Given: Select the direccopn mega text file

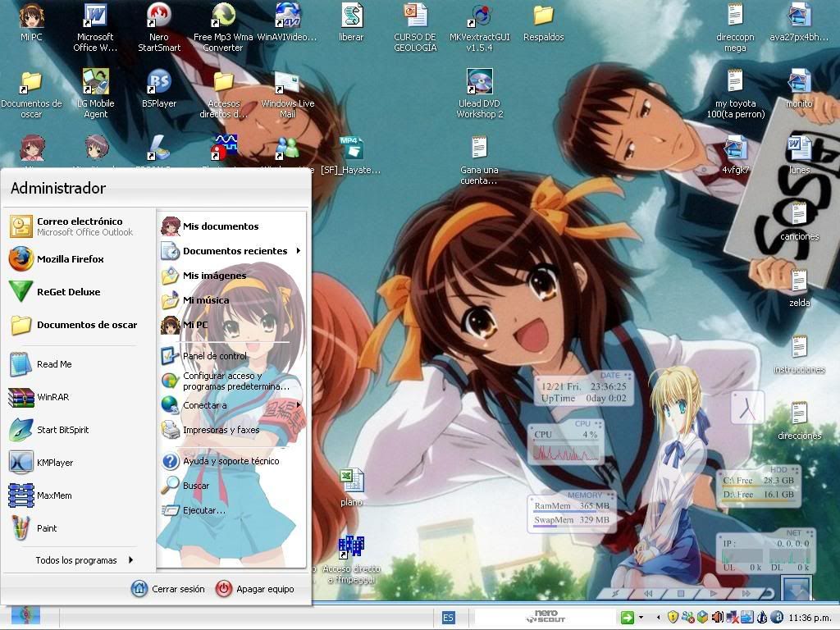Looking at the screenshot, I should click(x=735, y=27).
